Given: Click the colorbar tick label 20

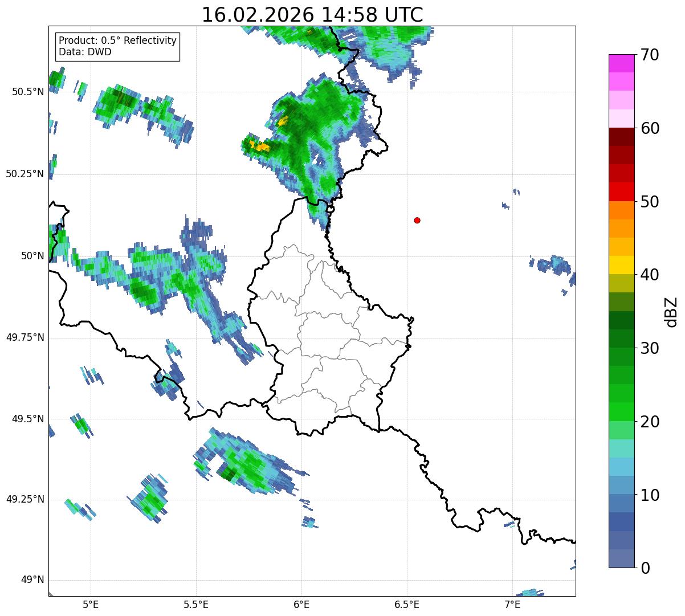Looking at the screenshot, I should (650, 422).
